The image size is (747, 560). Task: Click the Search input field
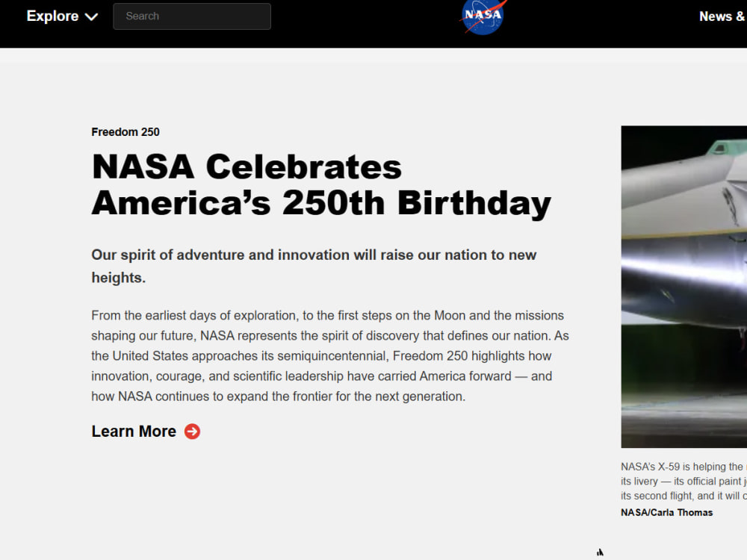point(192,16)
